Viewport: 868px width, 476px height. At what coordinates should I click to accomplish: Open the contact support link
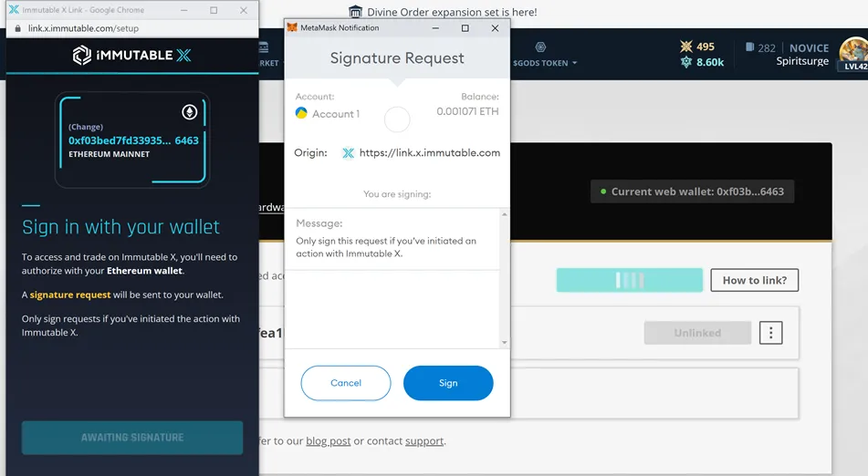click(424, 441)
